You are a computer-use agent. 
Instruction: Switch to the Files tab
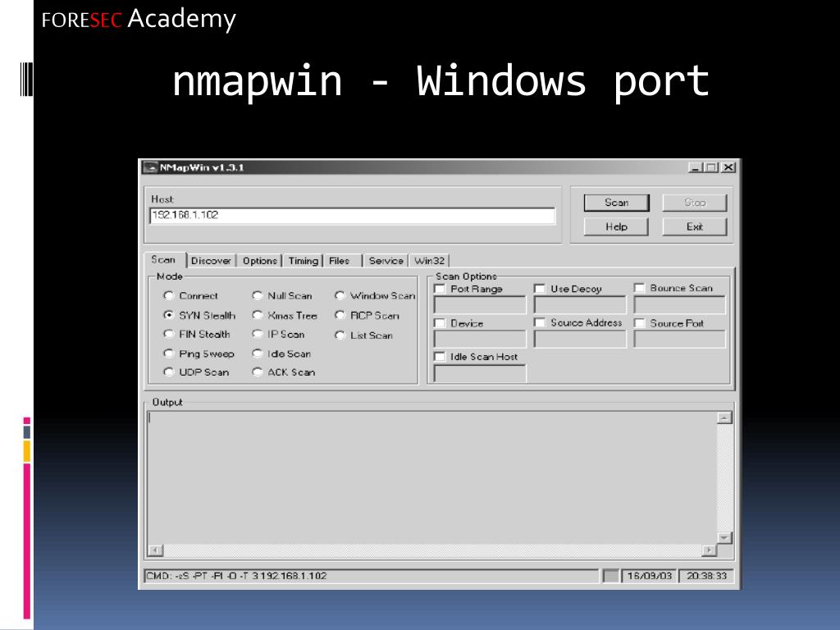339,261
